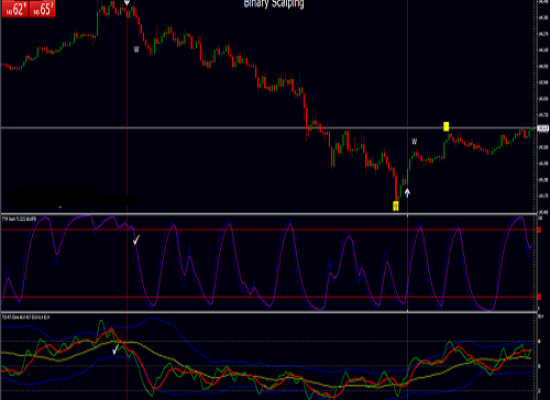Click the yellow square on the gray horizontal line
550x400 pixels.
pos(446,127)
